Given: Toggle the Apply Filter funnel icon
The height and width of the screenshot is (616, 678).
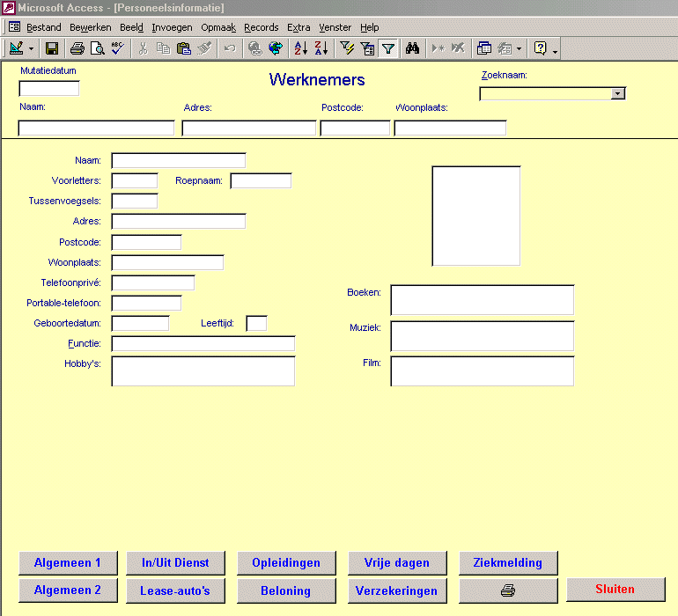Looking at the screenshot, I should [387, 48].
